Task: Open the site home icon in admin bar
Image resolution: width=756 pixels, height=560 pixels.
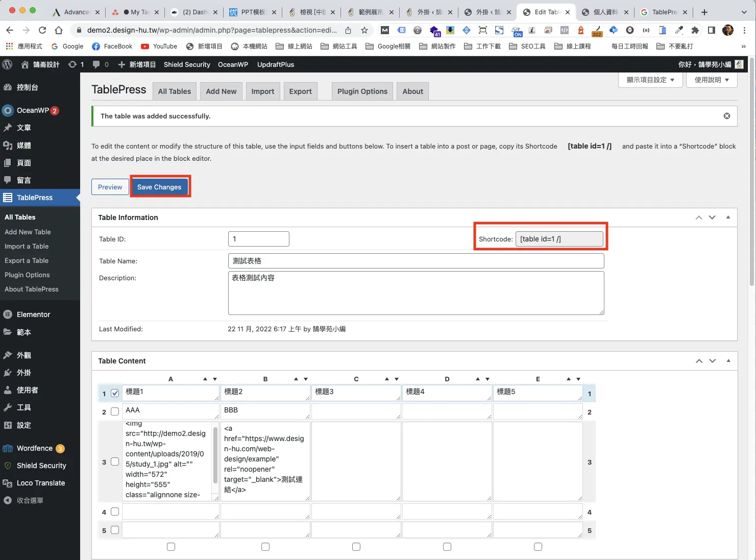Action: click(x=25, y=64)
